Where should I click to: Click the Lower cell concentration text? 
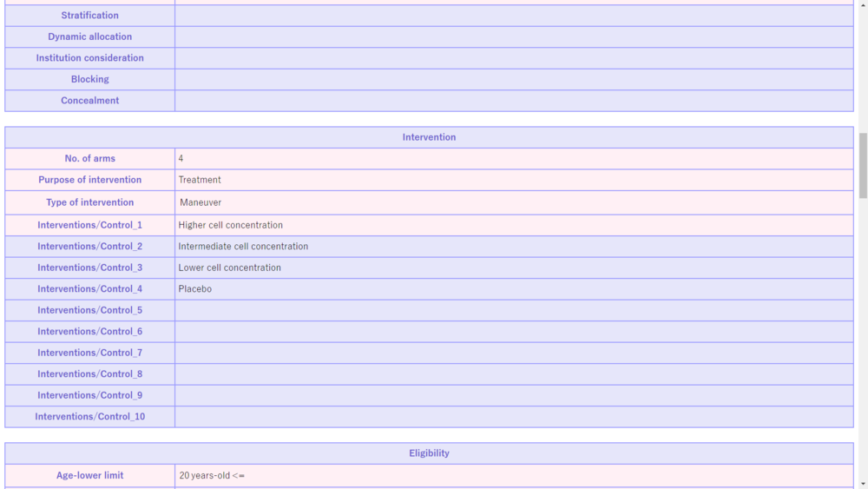coord(230,268)
